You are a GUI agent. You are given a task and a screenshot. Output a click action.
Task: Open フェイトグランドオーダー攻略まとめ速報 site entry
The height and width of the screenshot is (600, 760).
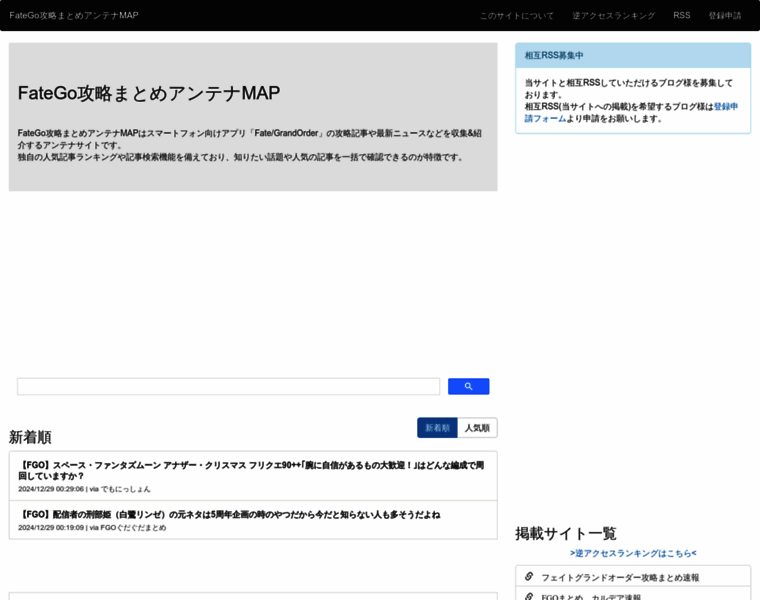(x=620, y=577)
